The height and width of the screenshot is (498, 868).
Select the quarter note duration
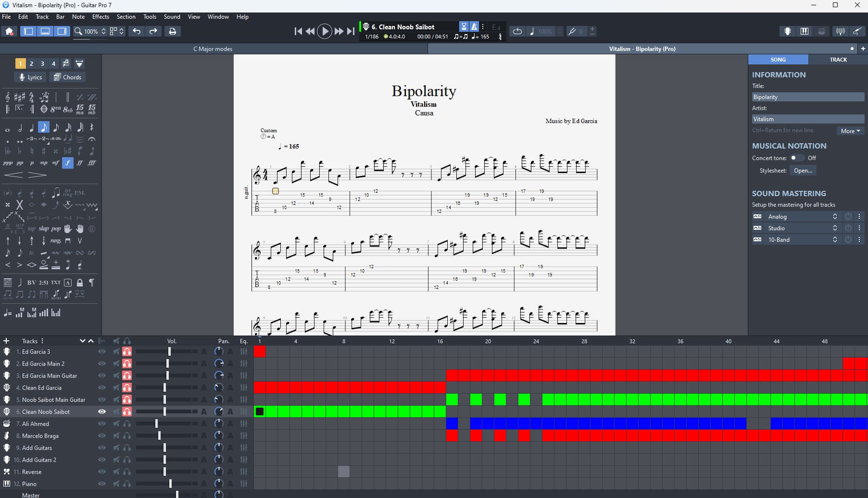coord(32,127)
